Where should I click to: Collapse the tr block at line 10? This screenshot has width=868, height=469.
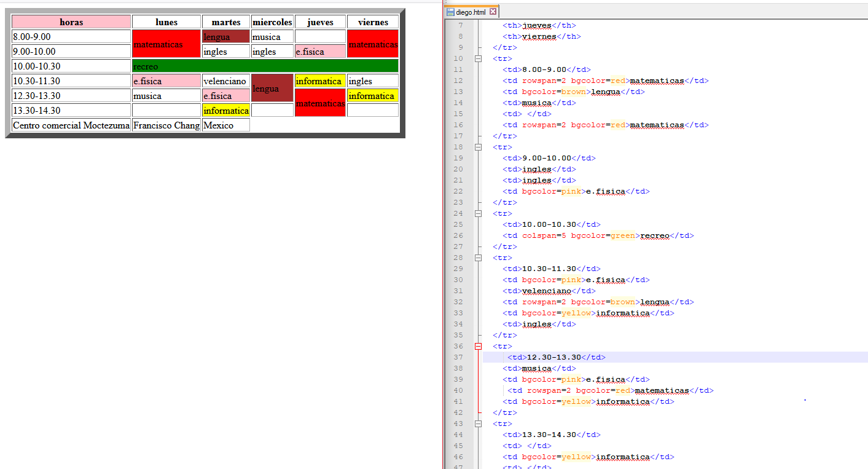478,58
